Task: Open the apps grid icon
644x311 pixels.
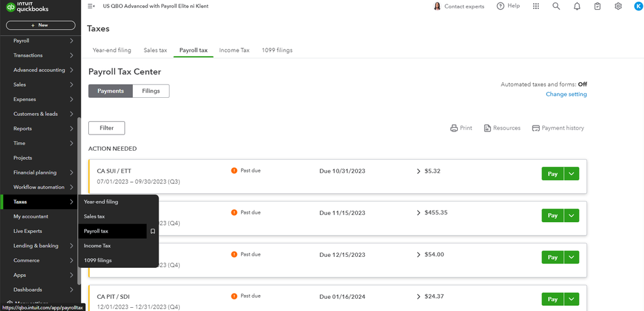Action: tap(536, 6)
